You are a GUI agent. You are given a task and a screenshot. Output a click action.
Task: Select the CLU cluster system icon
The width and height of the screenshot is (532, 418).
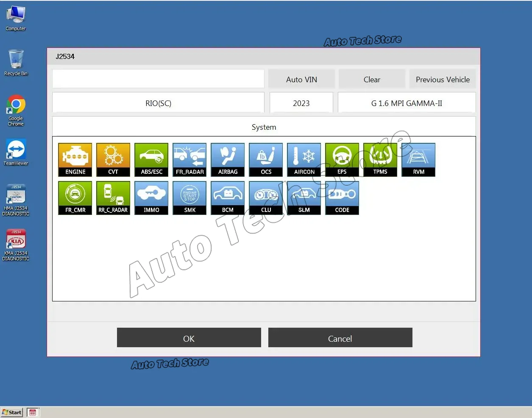266,198
